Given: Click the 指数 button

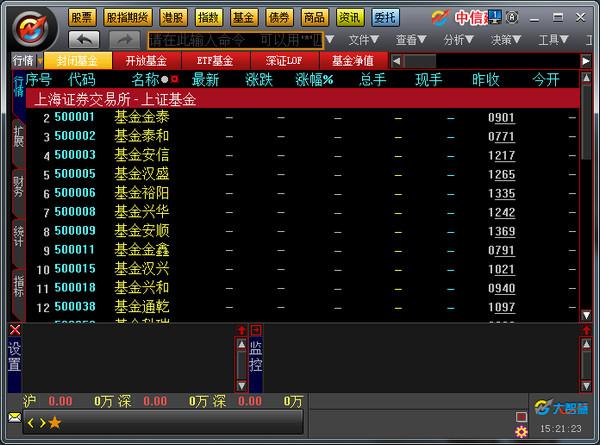Looking at the screenshot, I should pos(209,17).
